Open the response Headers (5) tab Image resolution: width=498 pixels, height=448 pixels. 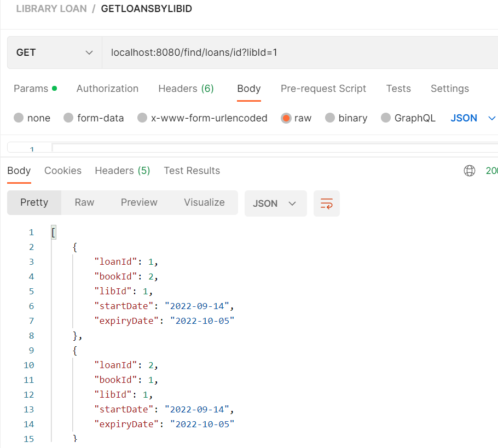pos(123,171)
